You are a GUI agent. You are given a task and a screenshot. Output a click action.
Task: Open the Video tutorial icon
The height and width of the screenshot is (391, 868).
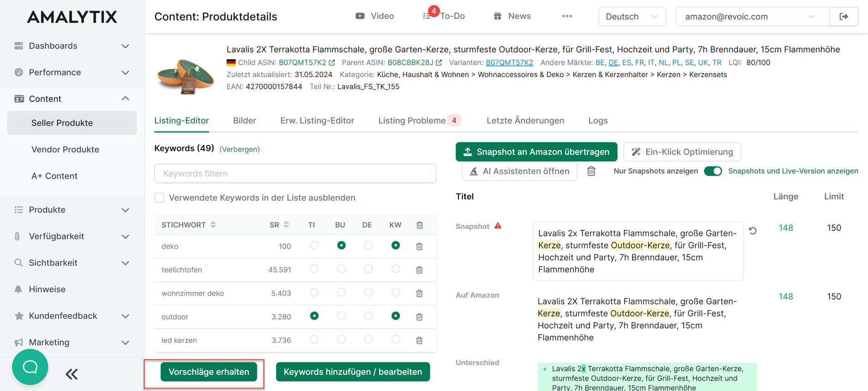360,16
